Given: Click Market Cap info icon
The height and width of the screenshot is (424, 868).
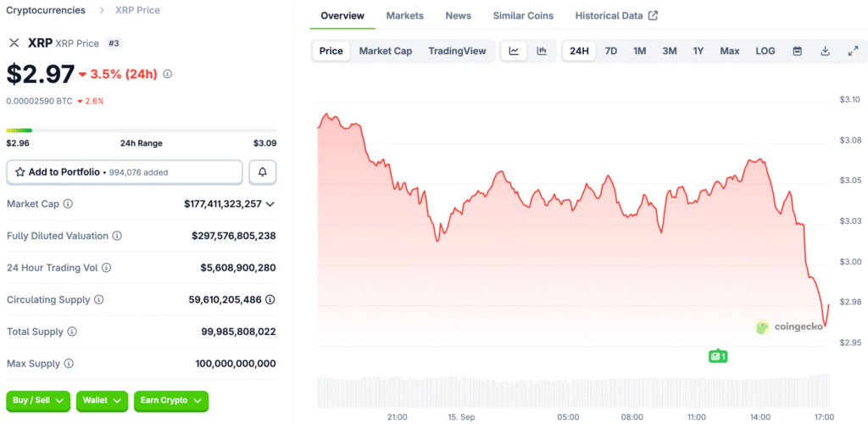Looking at the screenshot, I should tap(68, 204).
